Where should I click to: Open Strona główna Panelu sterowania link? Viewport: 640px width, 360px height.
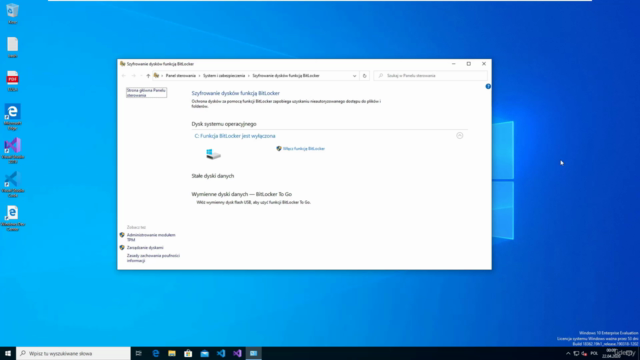[146, 93]
